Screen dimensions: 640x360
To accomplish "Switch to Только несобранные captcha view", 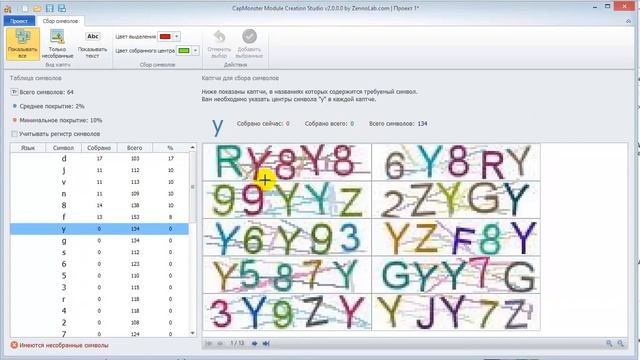I will coord(58,44).
